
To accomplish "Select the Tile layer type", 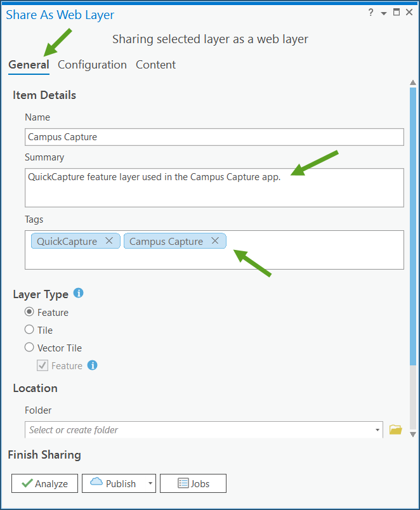I will click(x=29, y=330).
